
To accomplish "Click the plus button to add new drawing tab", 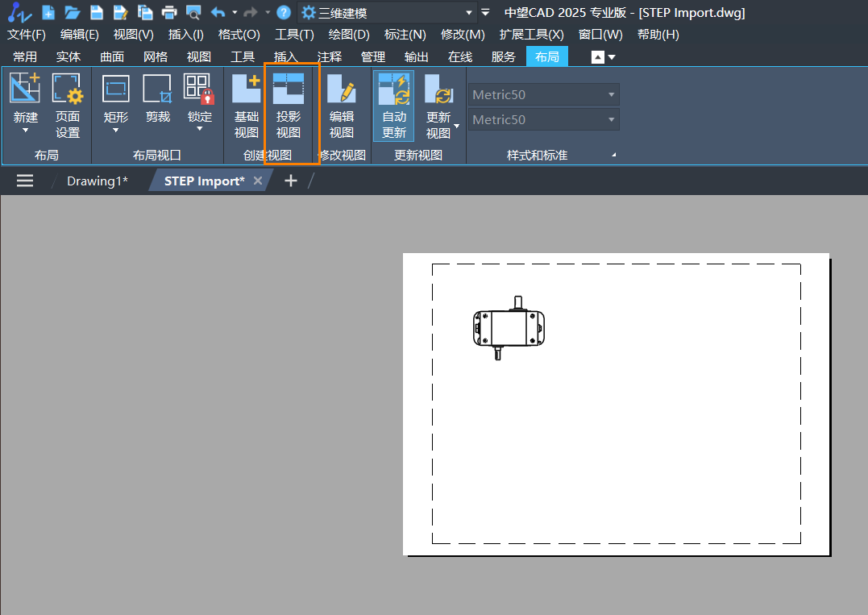I will click(291, 181).
